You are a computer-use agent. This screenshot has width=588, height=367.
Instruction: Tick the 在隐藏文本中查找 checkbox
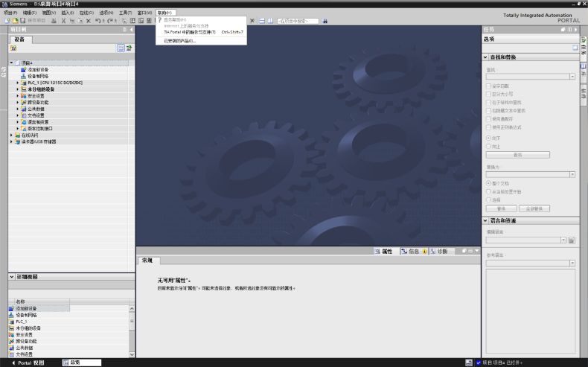[x=488, y=111]
